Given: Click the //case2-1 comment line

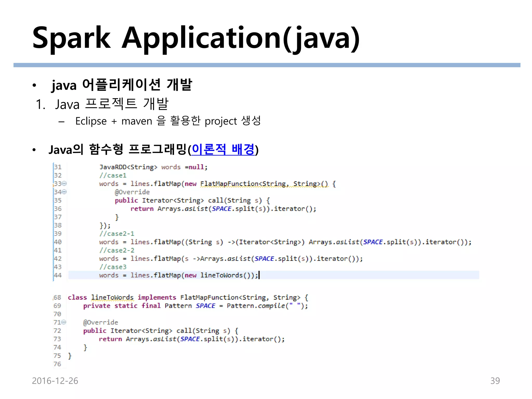Looking at the screenshot, I should point(117,234).
